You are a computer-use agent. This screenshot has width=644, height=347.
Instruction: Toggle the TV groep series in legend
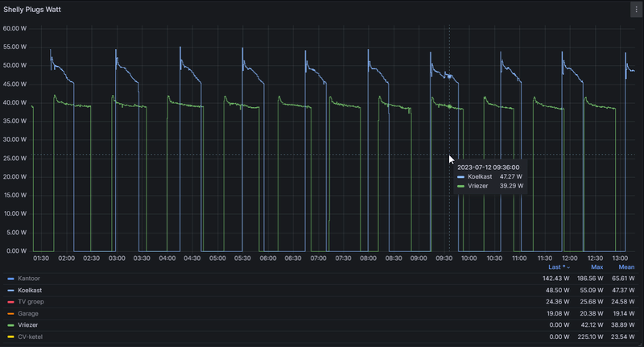(x=31, y=302)
